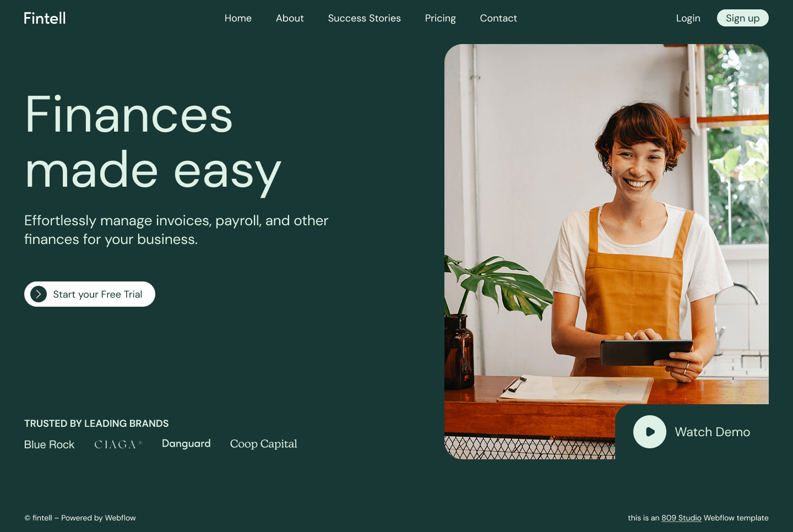
Task: Click the Powered by Webflow footer text
Action: 99,518
